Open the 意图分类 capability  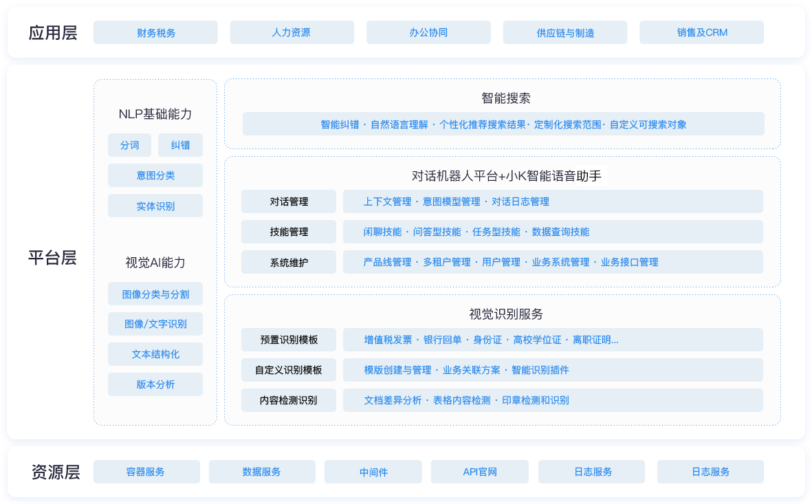[155, 175]
